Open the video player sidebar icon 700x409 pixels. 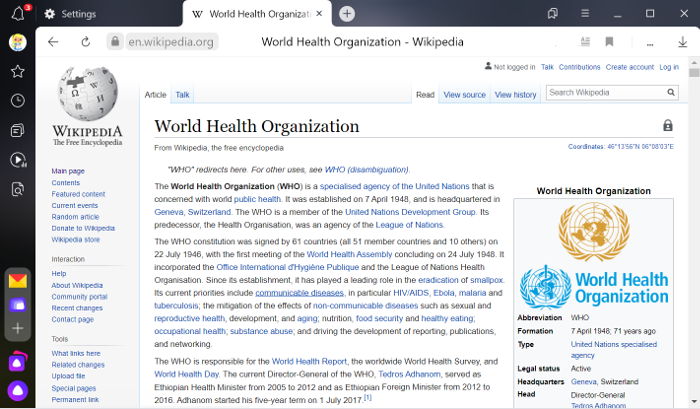pos(18,160)
